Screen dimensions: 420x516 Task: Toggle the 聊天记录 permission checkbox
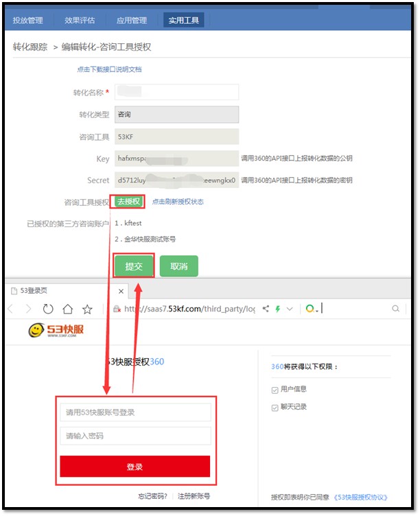pos(275,407)
